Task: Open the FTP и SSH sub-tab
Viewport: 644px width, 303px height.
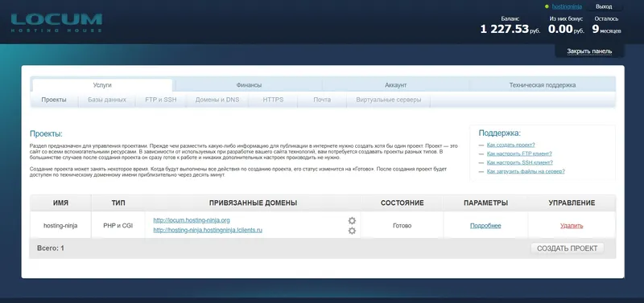Action: [160, 100]
